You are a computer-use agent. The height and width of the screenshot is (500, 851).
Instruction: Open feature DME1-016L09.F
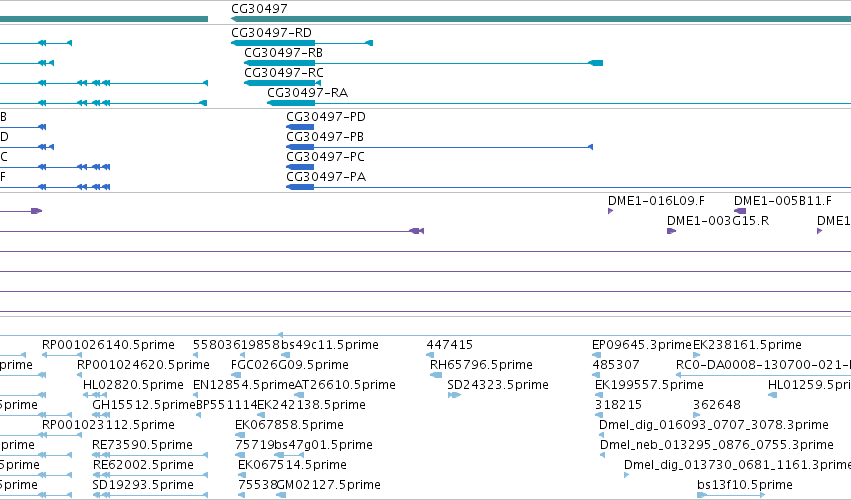656,201
